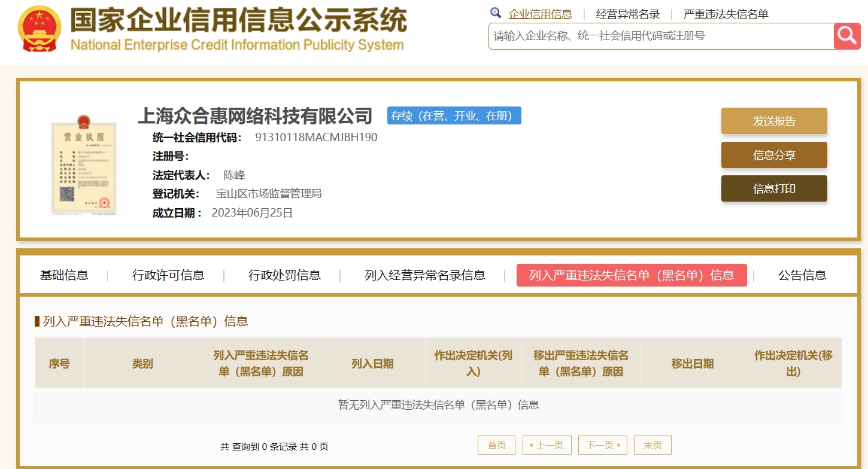Click the 发送报告 button
Screen dimensions: 868x469
tap(774, 121)
